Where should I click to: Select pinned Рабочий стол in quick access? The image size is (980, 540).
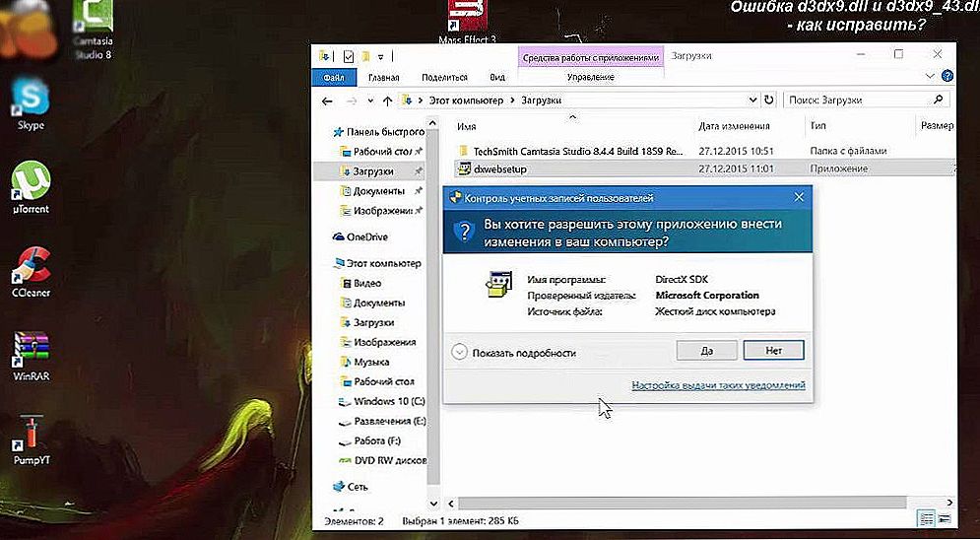pyautogui.click(x=380, y=151)
